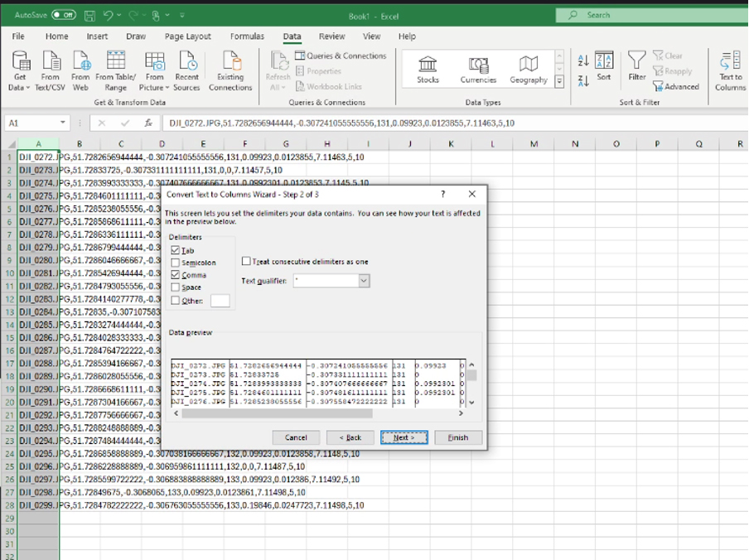The image size is (749, 560).
Task: Check Treat consecutive delimiters as one
Action: [246, 261]
